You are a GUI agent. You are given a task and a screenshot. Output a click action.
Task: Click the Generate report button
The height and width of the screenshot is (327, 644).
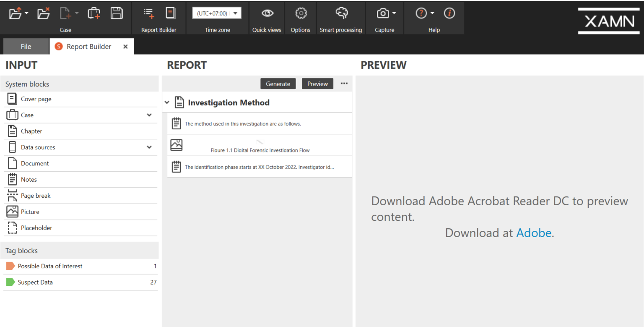[x=278, y=84]
